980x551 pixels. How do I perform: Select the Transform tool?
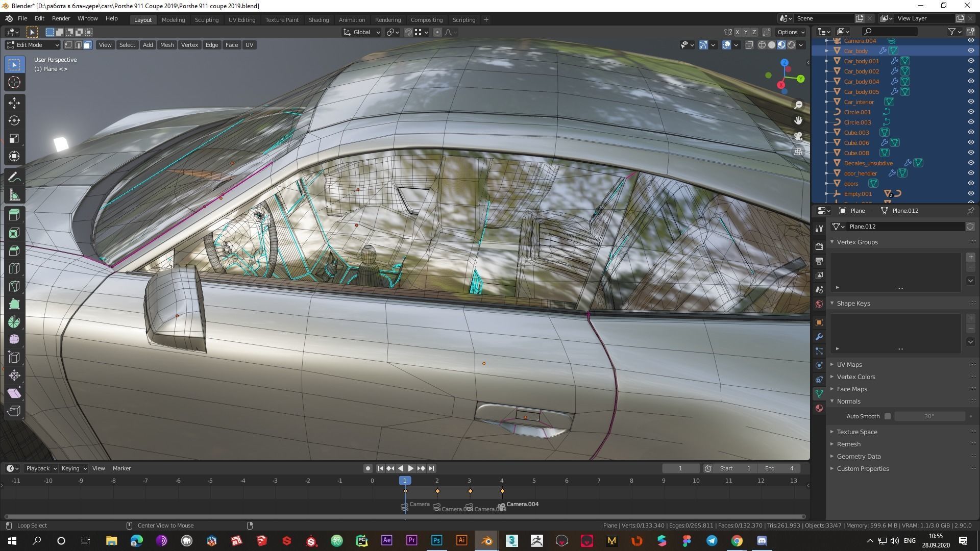click(x=14, y=156)
